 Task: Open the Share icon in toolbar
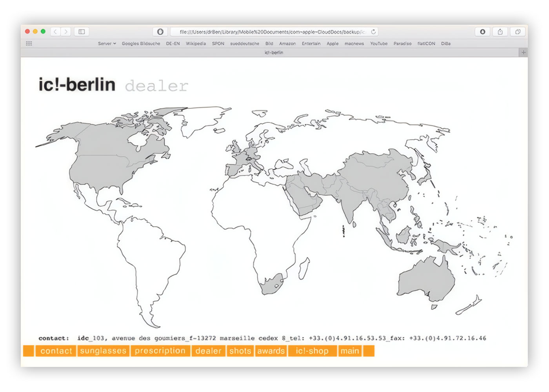point(500,32)
